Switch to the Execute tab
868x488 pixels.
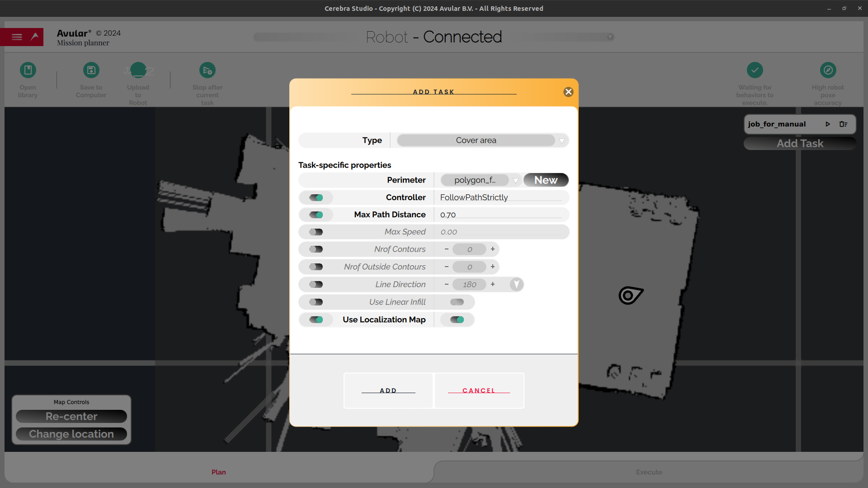(649, 472)
